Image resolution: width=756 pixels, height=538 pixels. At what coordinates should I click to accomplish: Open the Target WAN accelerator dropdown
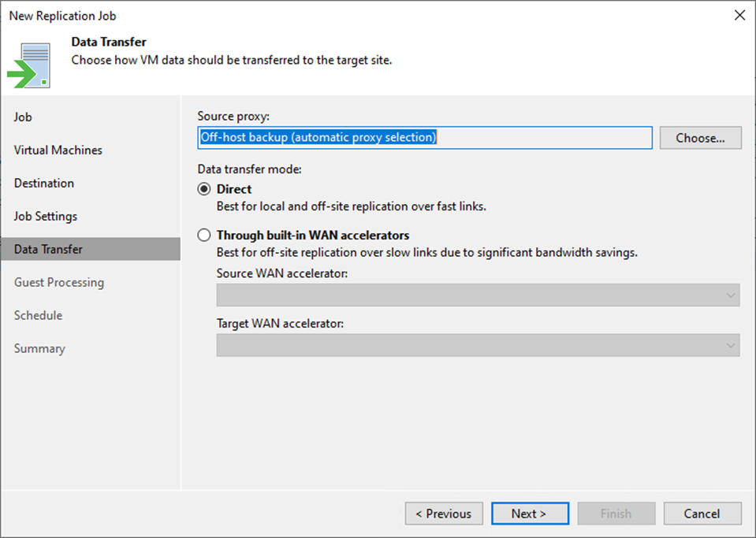click(x=478, y=345)
